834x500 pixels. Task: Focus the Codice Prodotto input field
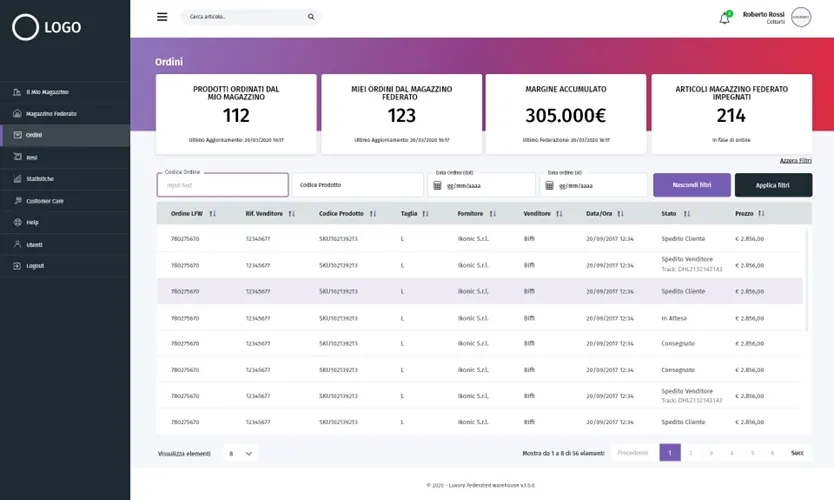point(358,185)
